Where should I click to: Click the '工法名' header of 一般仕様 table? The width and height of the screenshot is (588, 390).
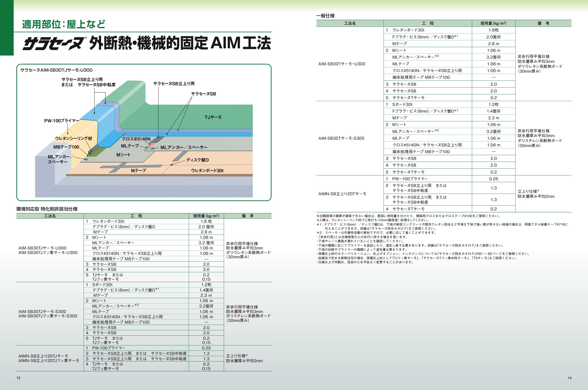click(350, 23)
